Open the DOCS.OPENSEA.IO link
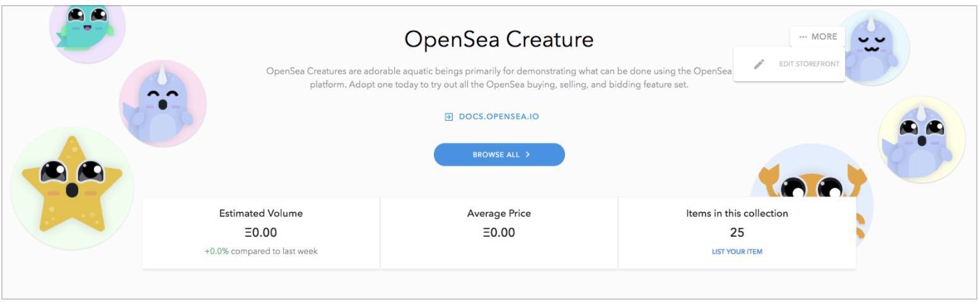The width and height of the screenshot is (980, 306). [x=498, y=116]
